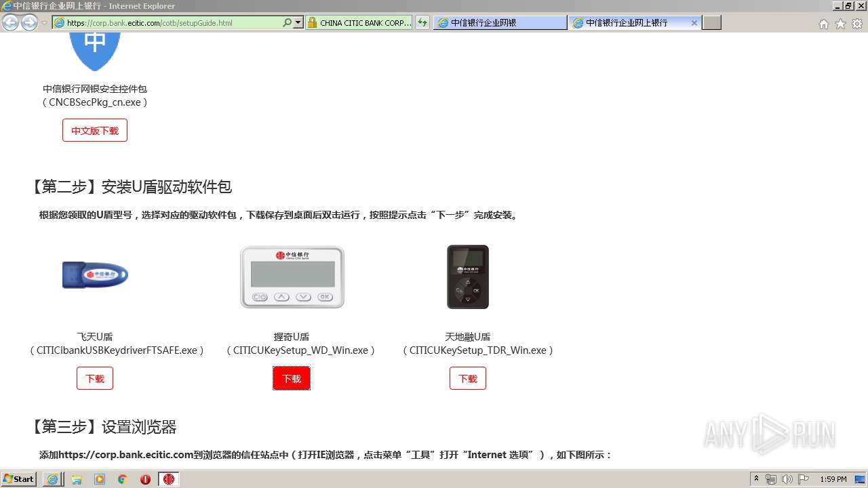Image resolution: width=868 pixels, height=488 pixels.
Task: Open the Opera taskbar icon
Action: pos(145,479)
